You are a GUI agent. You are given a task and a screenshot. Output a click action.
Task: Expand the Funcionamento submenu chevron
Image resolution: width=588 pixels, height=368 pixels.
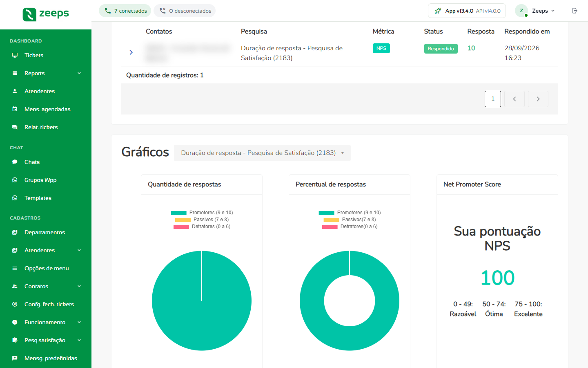click(x=79, y=322)
